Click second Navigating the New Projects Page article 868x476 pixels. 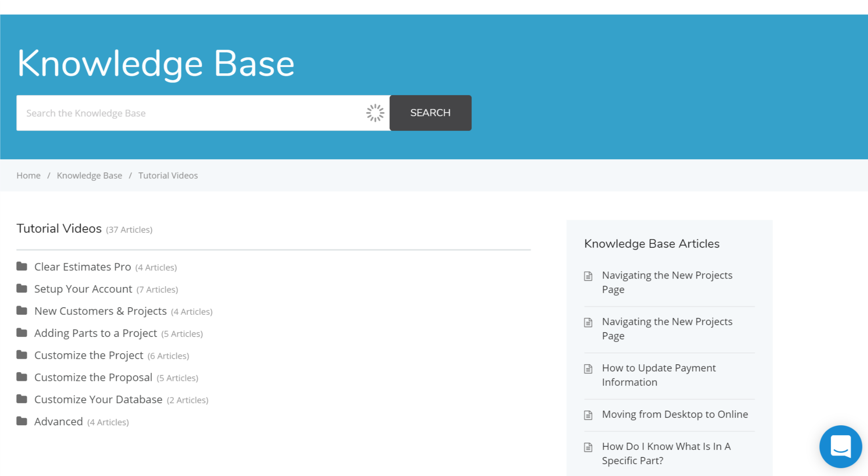click(667, 328)
